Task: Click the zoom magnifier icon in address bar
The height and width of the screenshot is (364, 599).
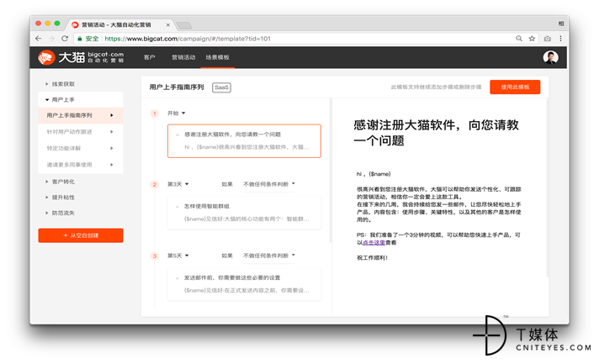Action: click(519, 39)
